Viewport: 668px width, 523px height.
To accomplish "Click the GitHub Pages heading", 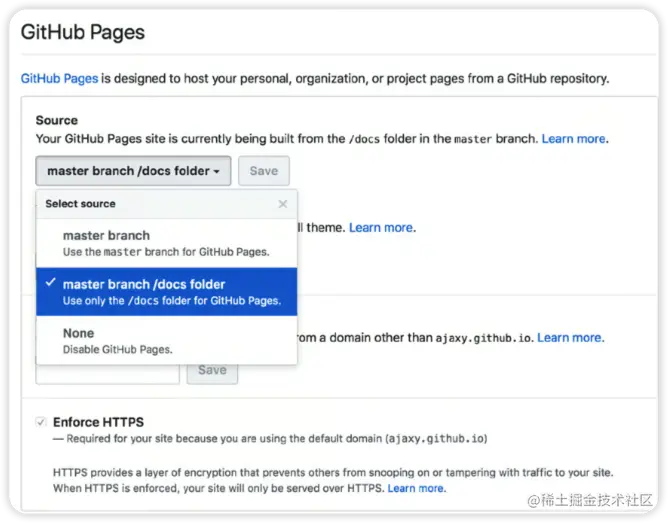I will pos(83,32).
